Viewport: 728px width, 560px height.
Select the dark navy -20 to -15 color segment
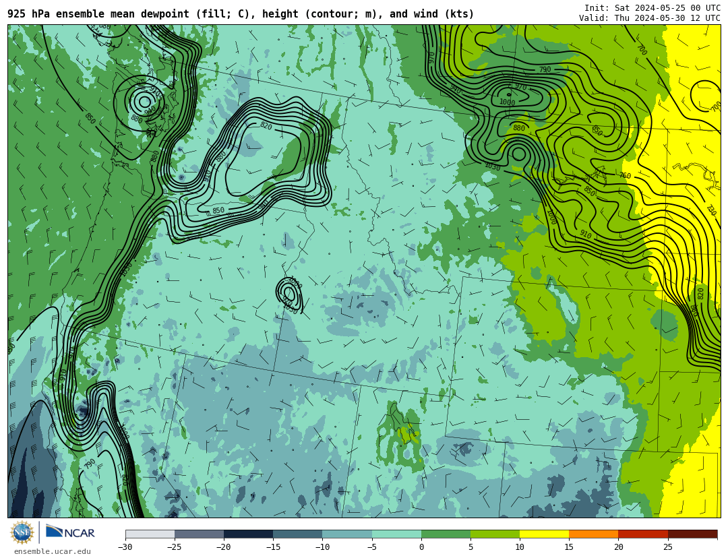(248, 534)
